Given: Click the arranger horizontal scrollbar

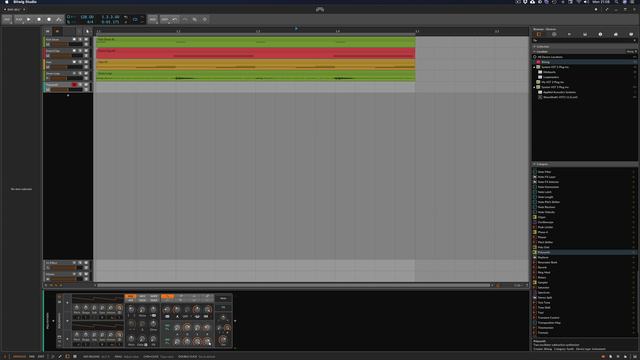Looking at the screenshot, I should click(x=294, y=285).
